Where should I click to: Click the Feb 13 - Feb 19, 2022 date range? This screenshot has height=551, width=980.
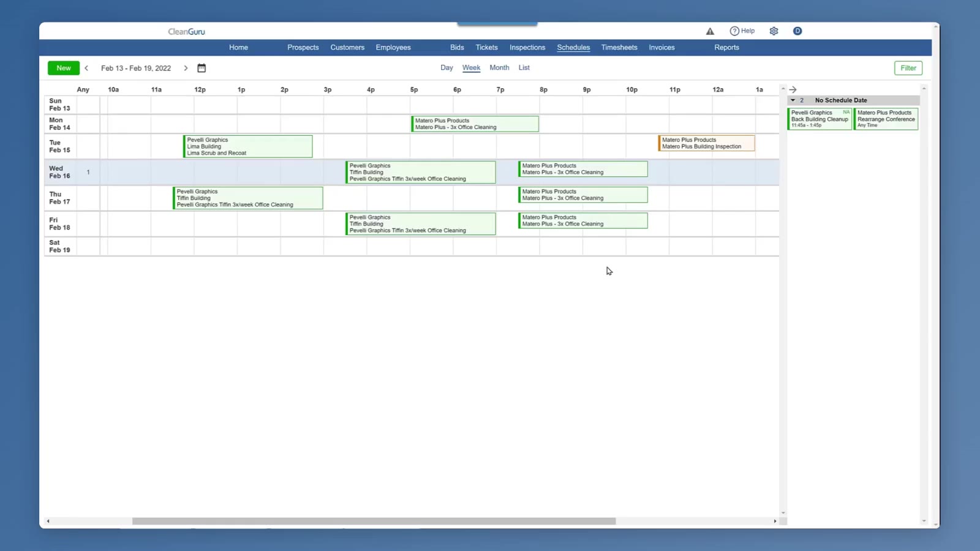[136, 68]
